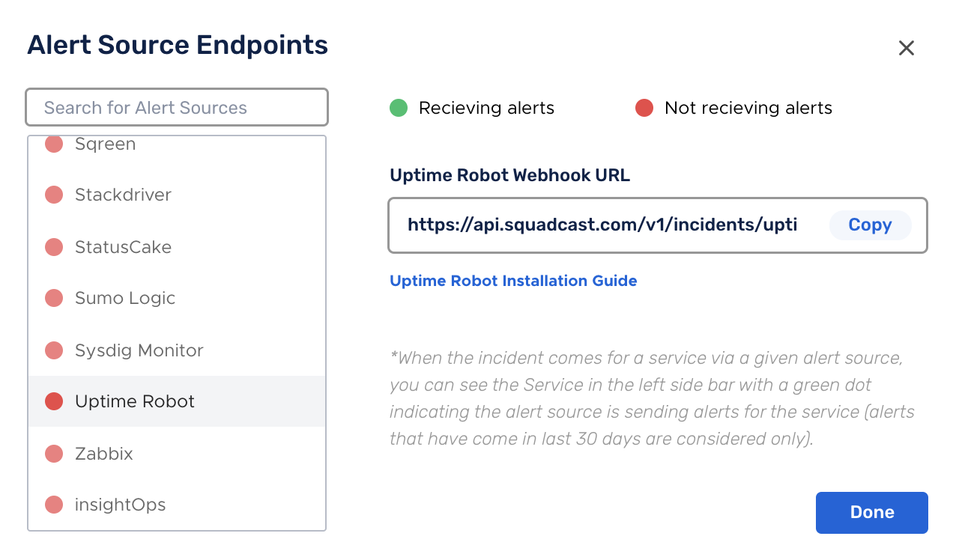The width and height of the screenshot is (953, 560).
Task: Open the Uptime Robot Installation Guide
Action: (513, 281)
